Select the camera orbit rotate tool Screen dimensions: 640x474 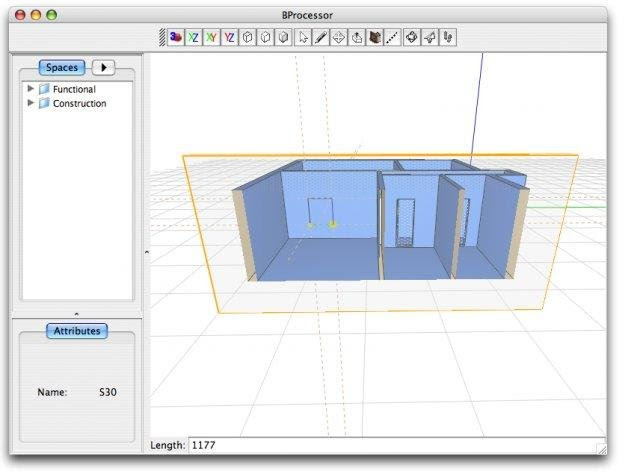411,37
